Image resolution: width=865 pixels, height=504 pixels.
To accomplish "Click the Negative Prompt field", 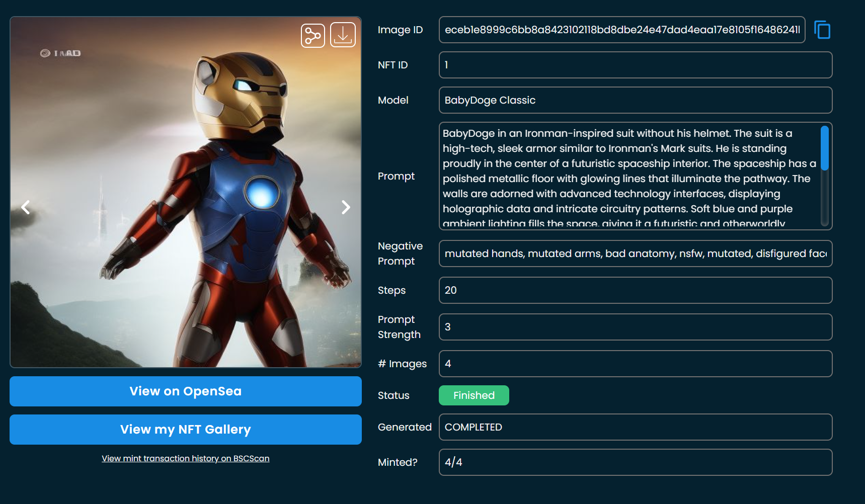I will (636, 254).
